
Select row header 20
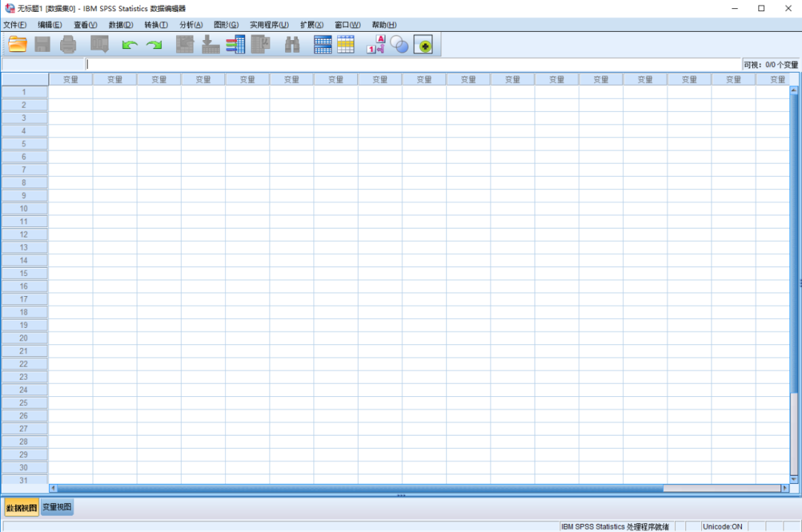pos(24,338)
